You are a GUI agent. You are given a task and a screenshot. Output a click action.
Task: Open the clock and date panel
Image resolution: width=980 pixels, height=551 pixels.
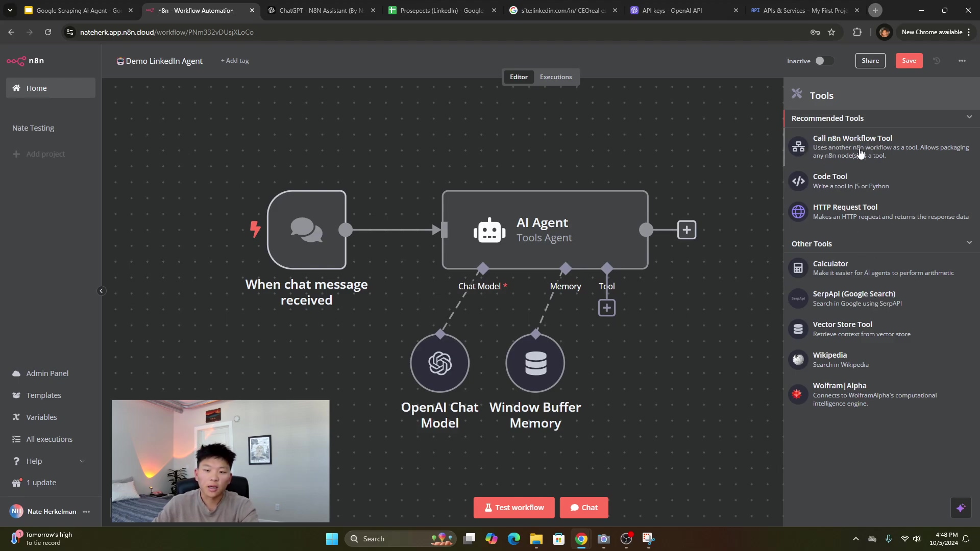[944, 539]
